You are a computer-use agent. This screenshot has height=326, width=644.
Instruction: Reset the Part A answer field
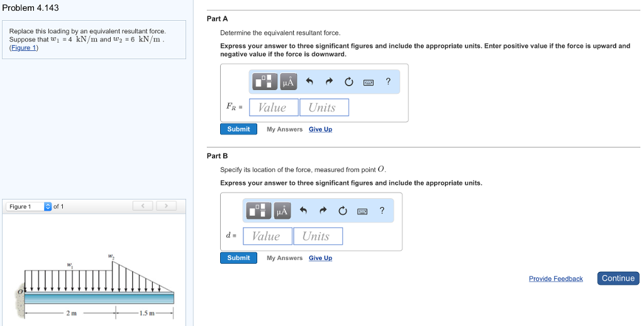349,82
